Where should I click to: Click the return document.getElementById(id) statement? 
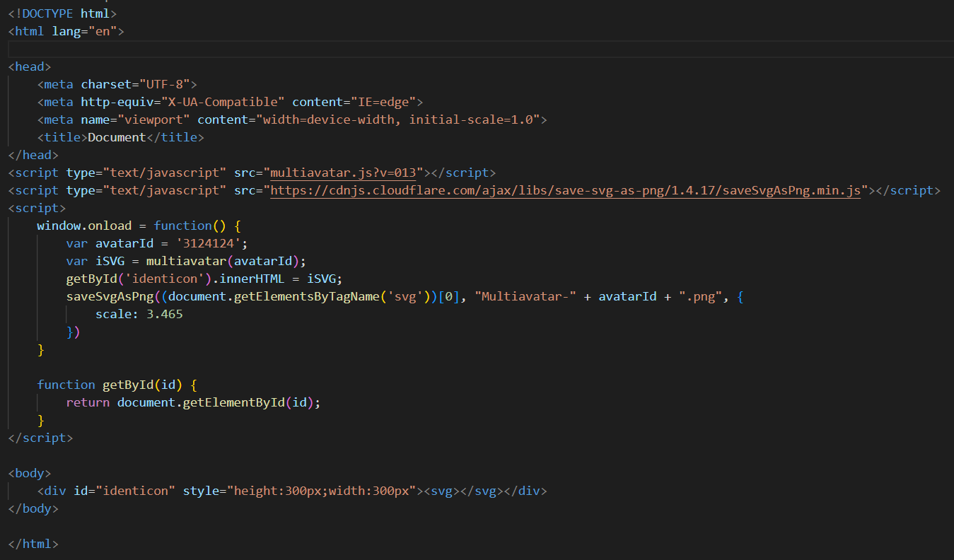(192, 402)
